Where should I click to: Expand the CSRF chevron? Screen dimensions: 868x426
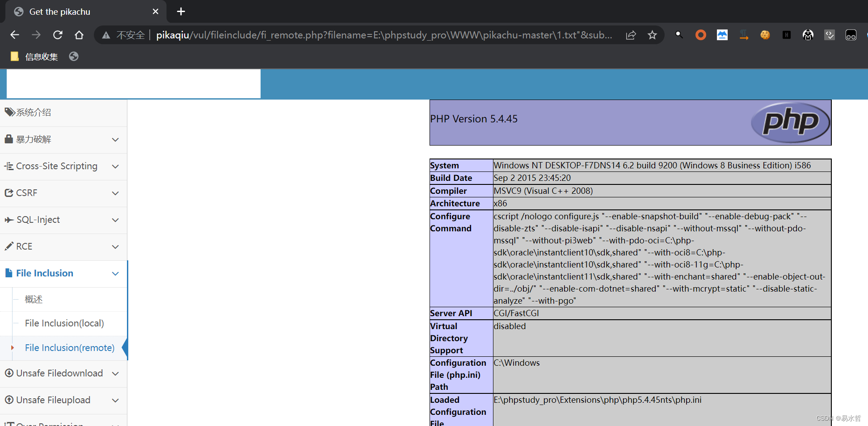[x=115, y=193]
